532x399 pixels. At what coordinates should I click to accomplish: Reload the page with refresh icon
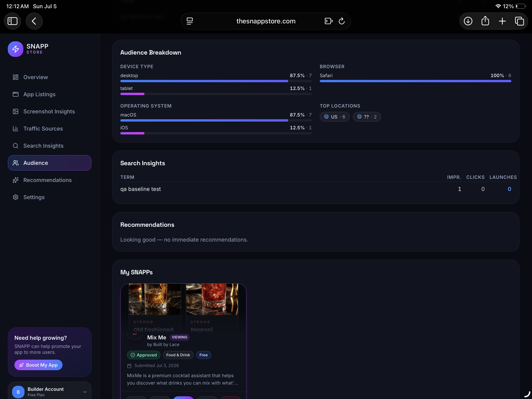[x=342, y=21]
